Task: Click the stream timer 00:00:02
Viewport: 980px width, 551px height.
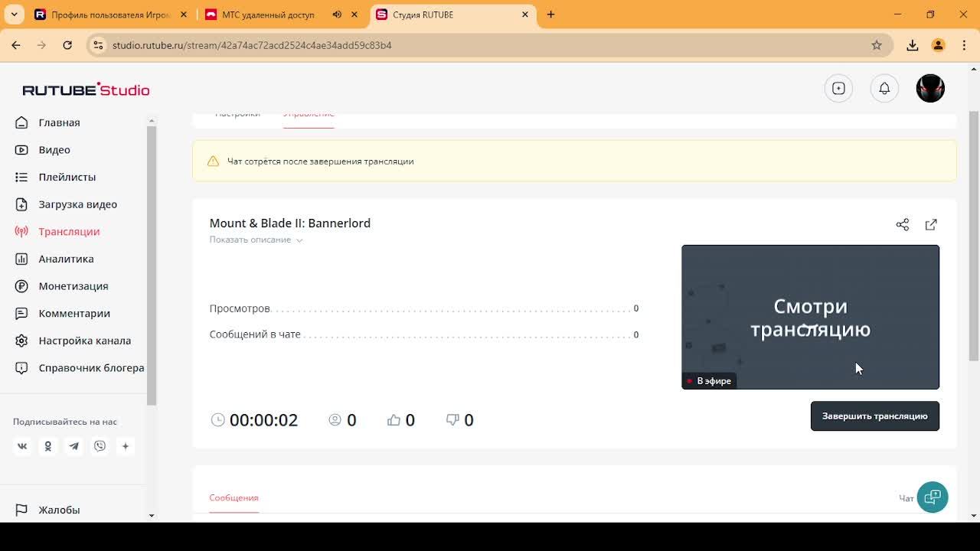Action: point(263,420)
